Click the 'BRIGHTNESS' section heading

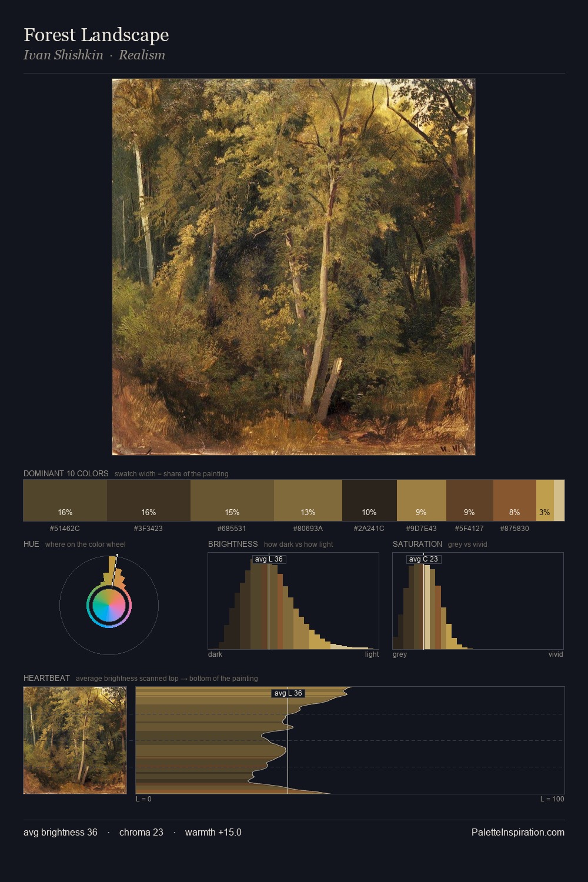(x=233, y=544)
